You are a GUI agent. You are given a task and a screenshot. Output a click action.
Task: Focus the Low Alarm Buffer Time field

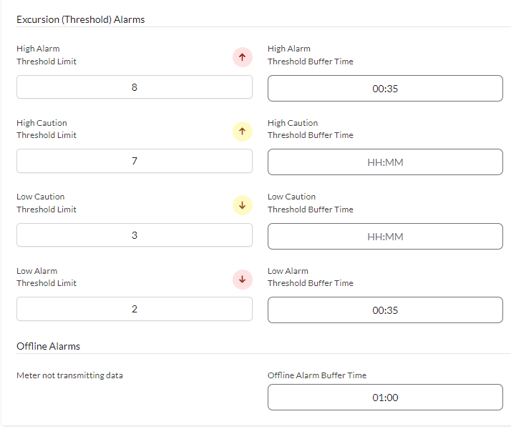click(x=385, y=310)
